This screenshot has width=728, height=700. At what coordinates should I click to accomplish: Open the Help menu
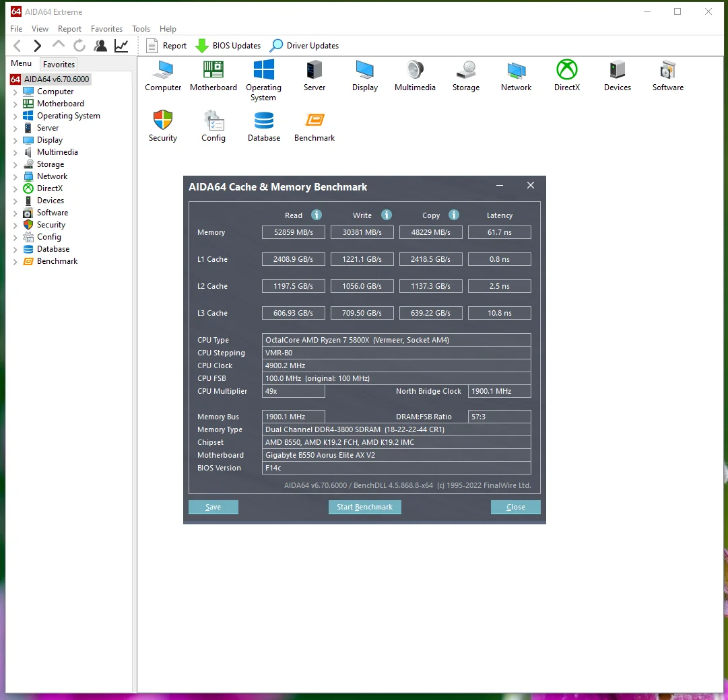click(168, 29)
